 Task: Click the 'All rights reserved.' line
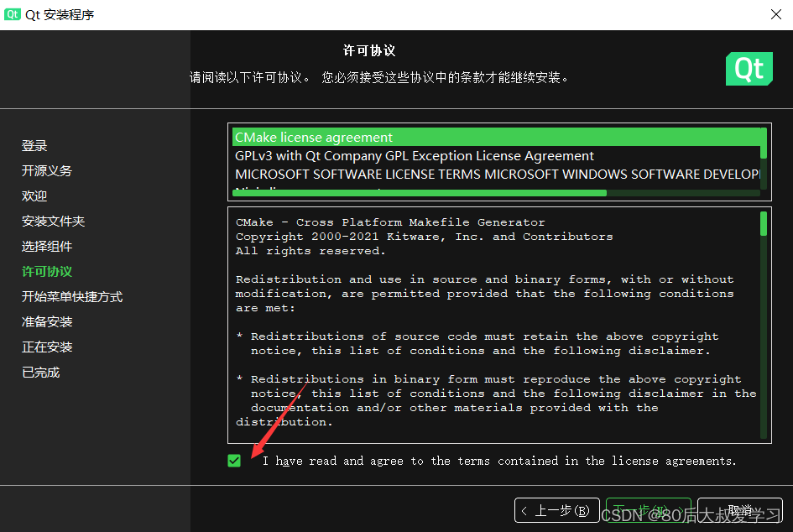coord(310,251)
